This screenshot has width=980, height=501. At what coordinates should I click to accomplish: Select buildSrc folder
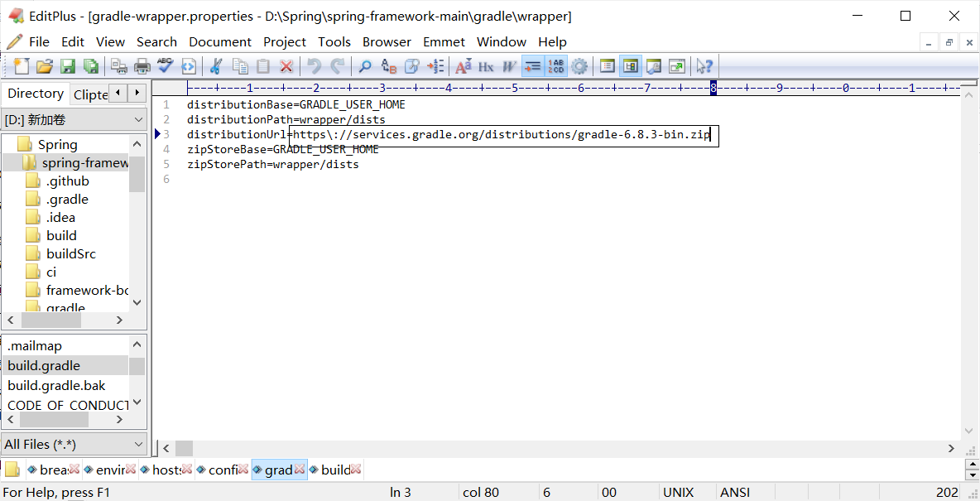pos(70,254)
